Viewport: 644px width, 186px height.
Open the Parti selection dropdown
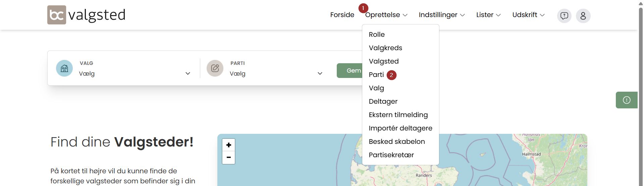click(x=276, y=74)
